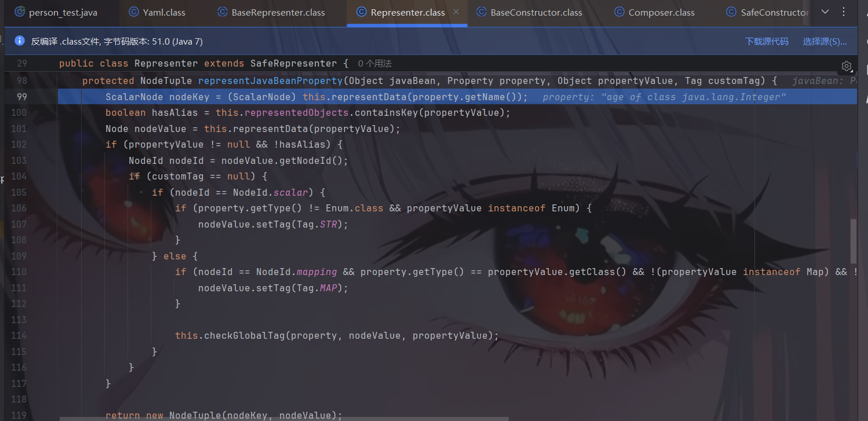Show the hidden tabs dropdown list
This screenshot has width=868, height=421.
pos(825,12)
